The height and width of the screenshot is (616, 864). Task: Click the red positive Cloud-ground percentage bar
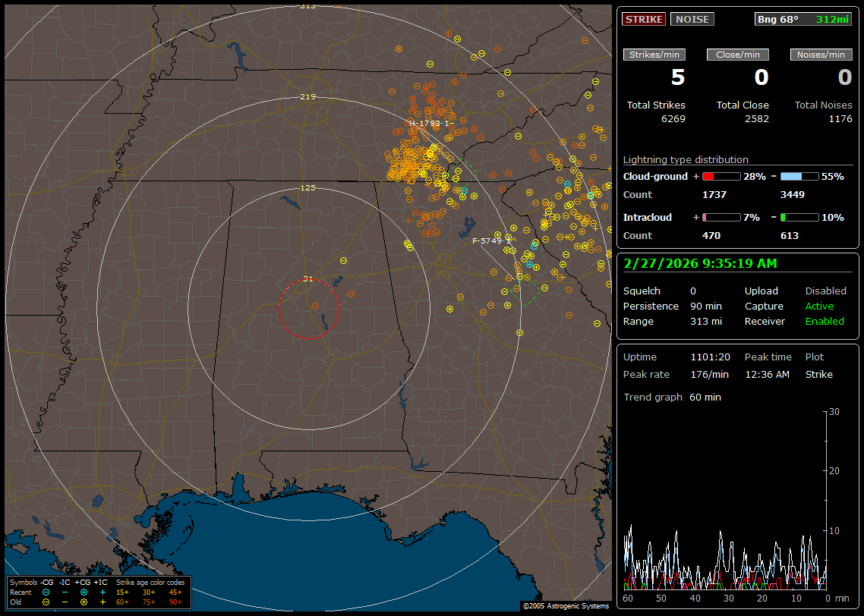[721, 176]
